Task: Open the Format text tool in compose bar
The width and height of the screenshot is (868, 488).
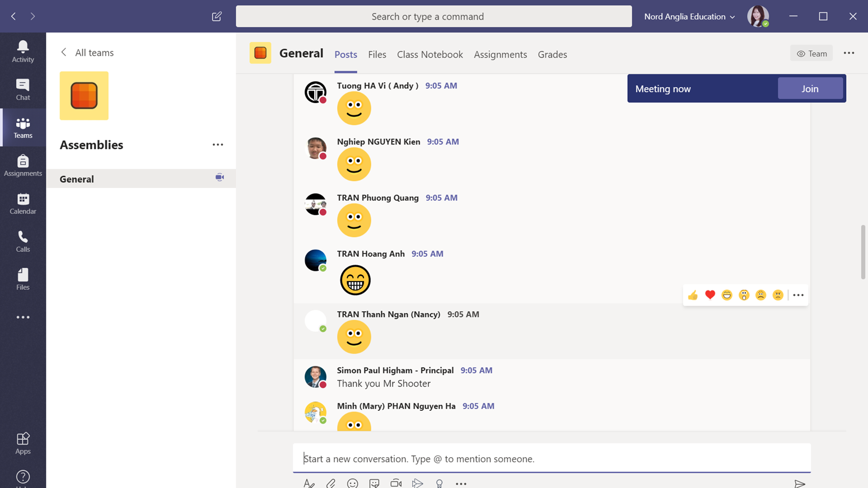Action: 309,483
